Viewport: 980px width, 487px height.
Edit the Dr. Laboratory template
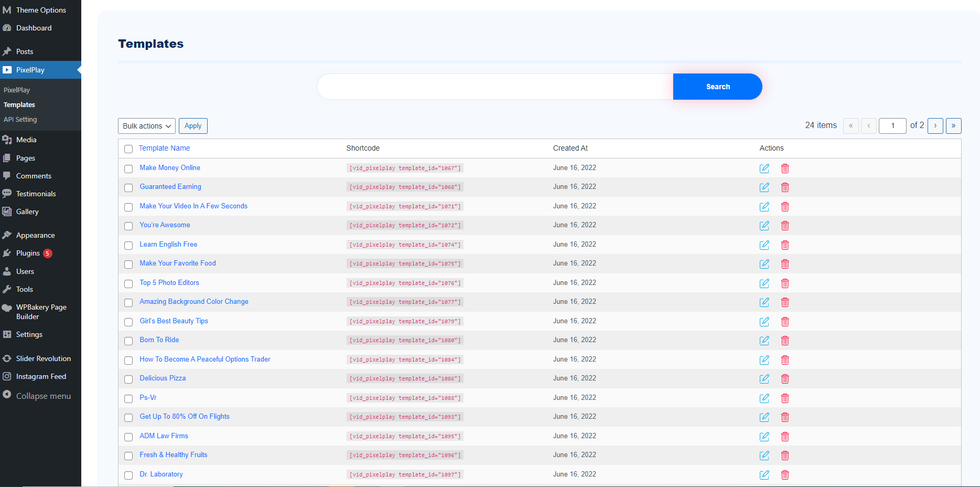(764, 475)
